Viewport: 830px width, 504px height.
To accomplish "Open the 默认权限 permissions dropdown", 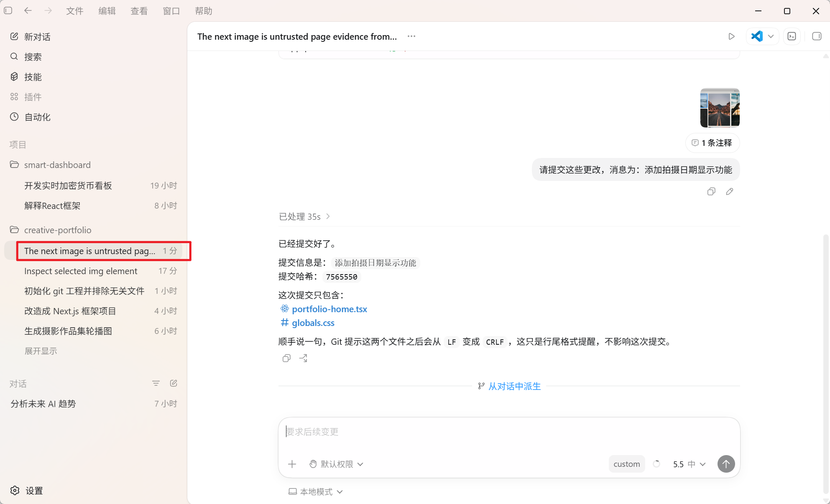I will [336, 464].
